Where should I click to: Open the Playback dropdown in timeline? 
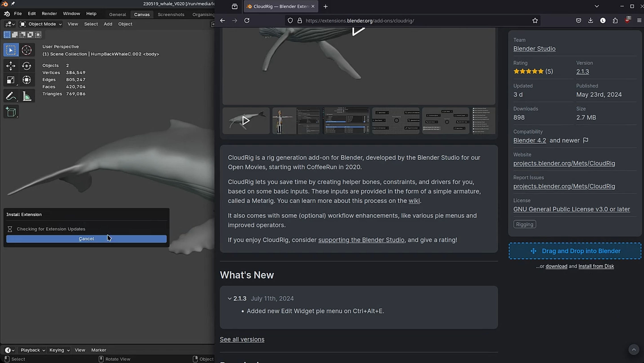coord(33,350)
